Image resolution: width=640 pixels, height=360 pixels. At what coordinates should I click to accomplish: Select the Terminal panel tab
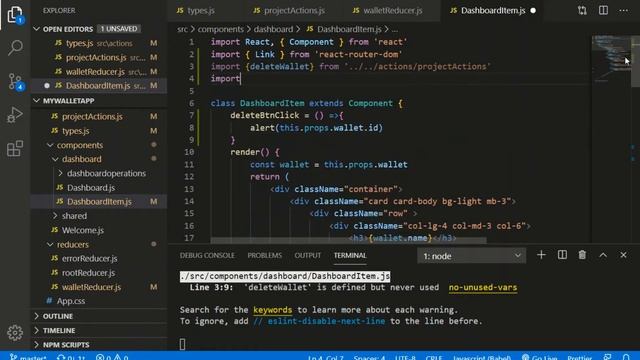[350, 256]
